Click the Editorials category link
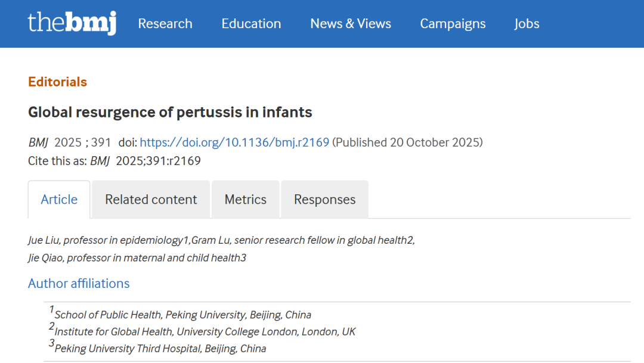Screen dimensions: 644x363 pyautogui.click(x=57, y=82)
